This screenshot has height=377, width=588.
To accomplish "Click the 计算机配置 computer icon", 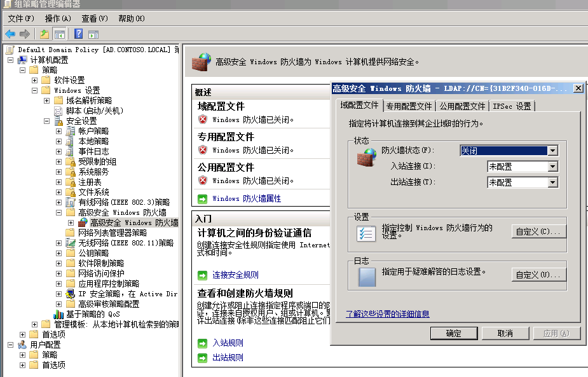I will coord(22,60).
